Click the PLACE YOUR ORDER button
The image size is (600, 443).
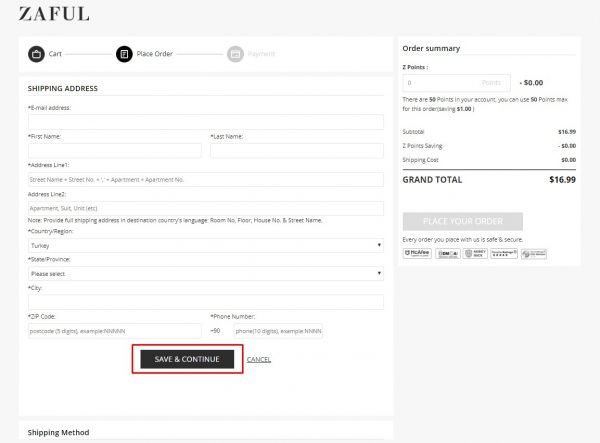click(463, 221)
